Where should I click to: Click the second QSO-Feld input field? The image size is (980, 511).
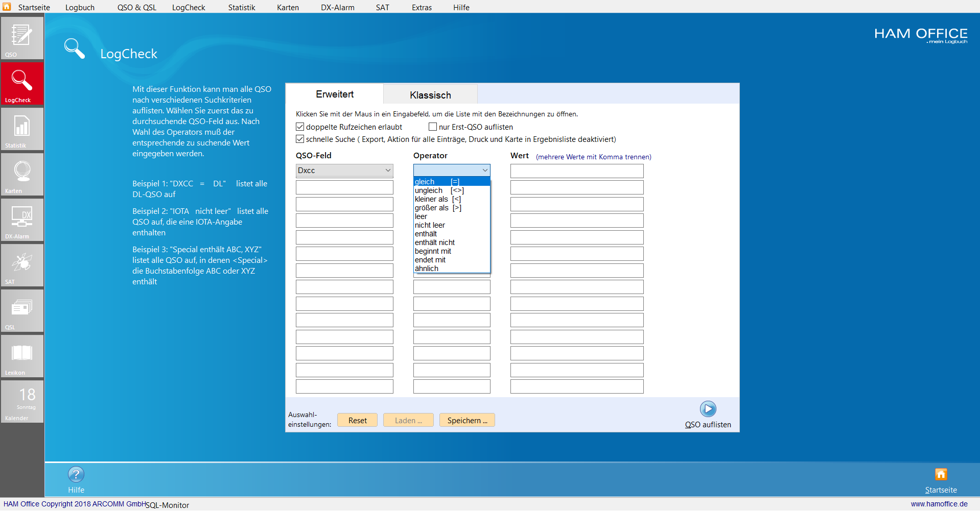tap(344, 187)
